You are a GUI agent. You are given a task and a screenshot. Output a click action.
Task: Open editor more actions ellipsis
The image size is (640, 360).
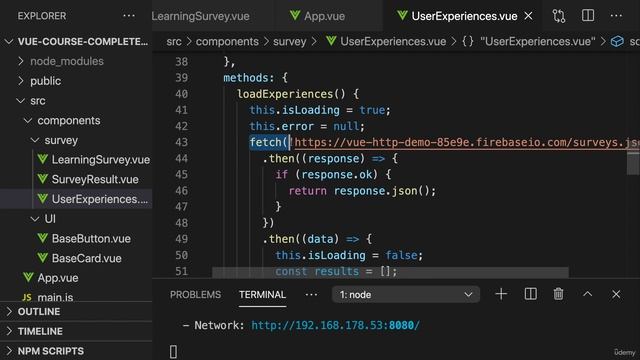[x=616, y=16]
